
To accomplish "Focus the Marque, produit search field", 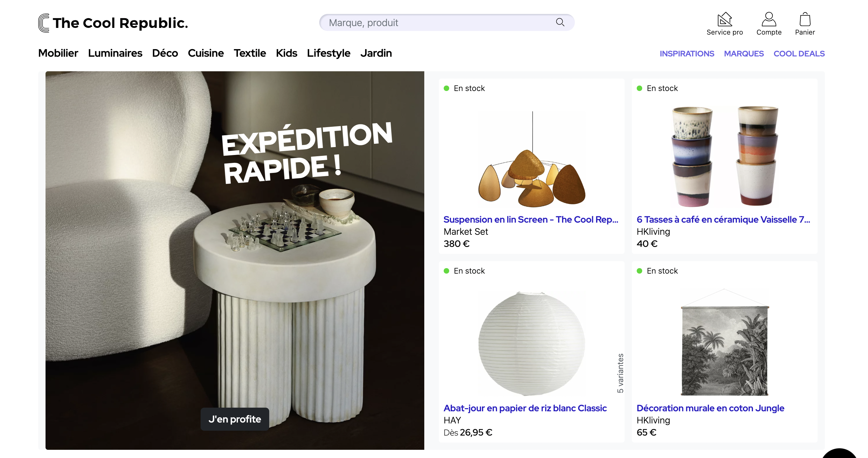I will 446,22.
